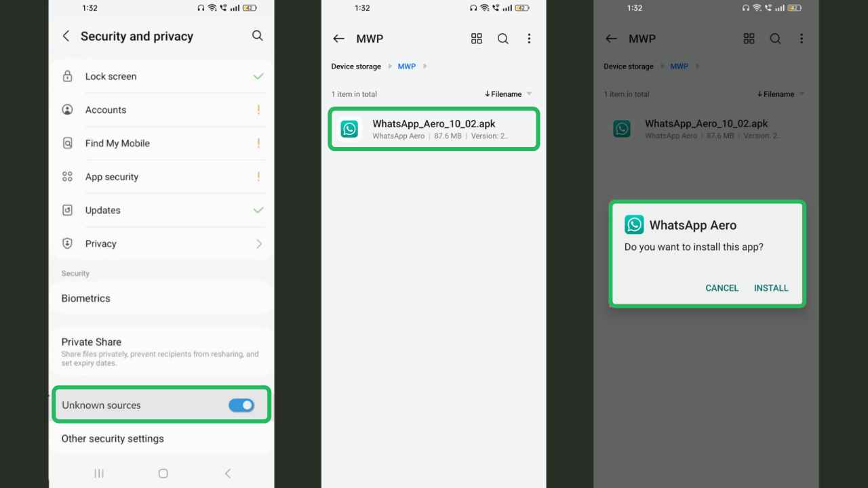Tap view layout icon in right dimmed screen

[x=749, y=39]
